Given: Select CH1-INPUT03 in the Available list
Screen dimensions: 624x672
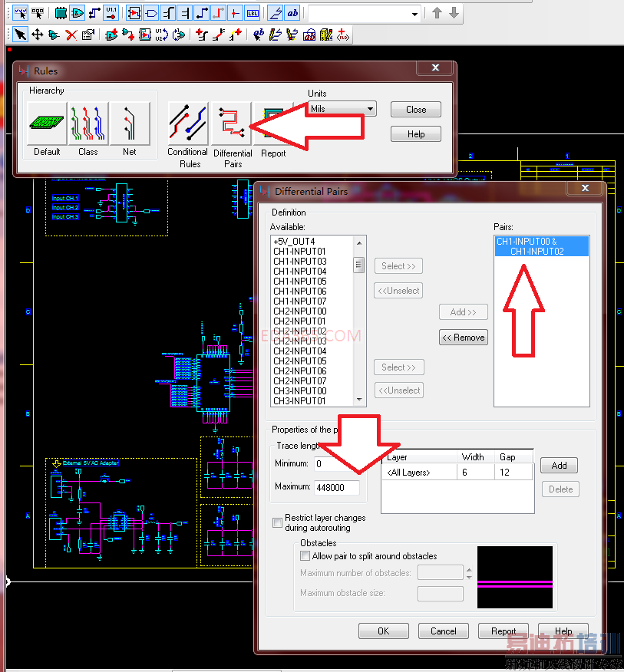Looking at the screenshot, I should pos(299,262).
